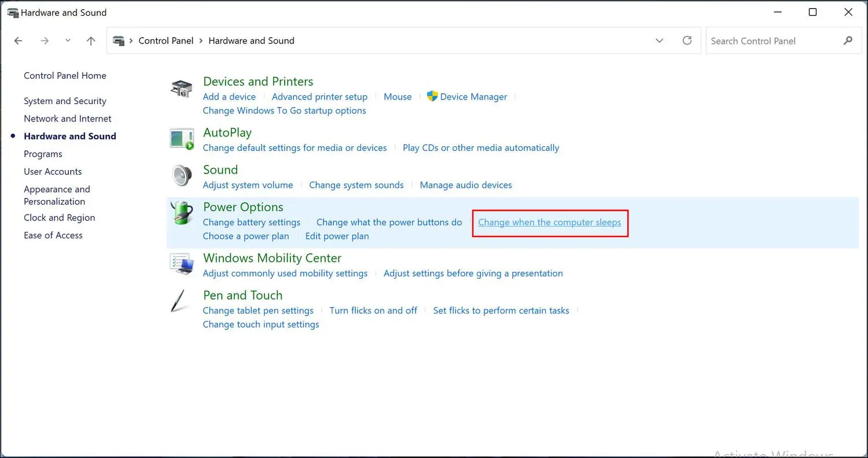Expand the address bar history dropdown

coord(659,40)
